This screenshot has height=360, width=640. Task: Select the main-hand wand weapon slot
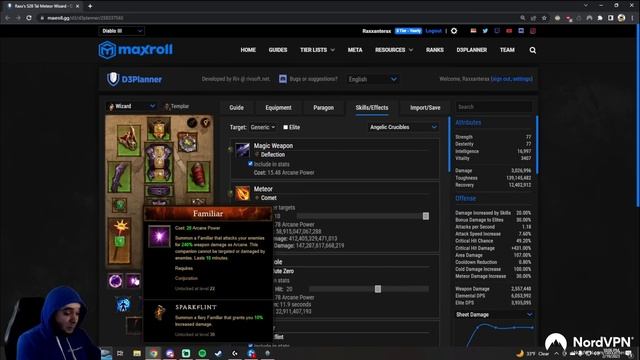click(x=120, y=240)
